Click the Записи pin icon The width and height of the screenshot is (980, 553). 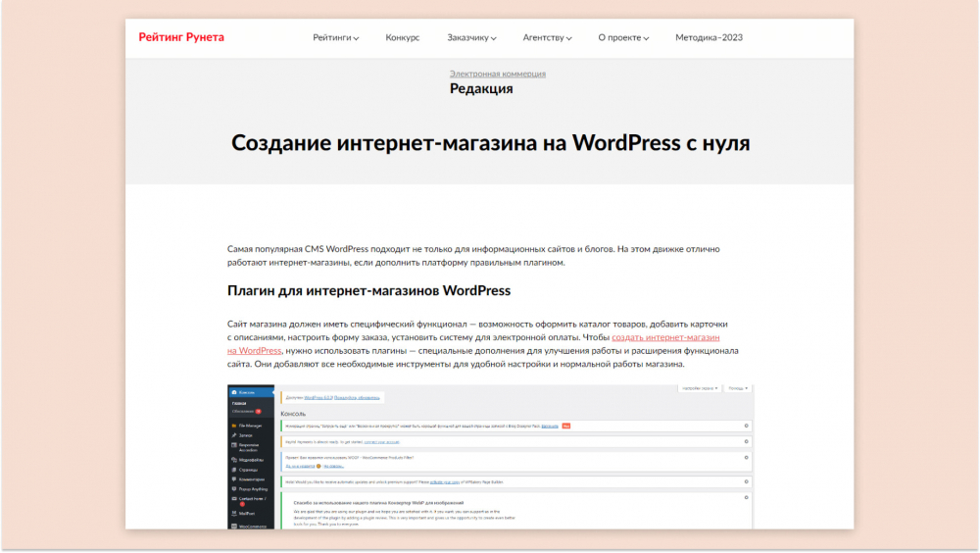(234, 435)
